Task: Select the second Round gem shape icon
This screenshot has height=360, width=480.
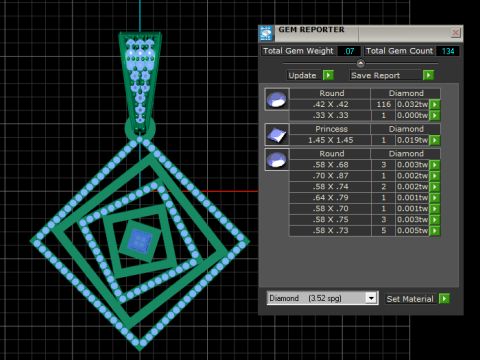Action: tap(277, 160)
